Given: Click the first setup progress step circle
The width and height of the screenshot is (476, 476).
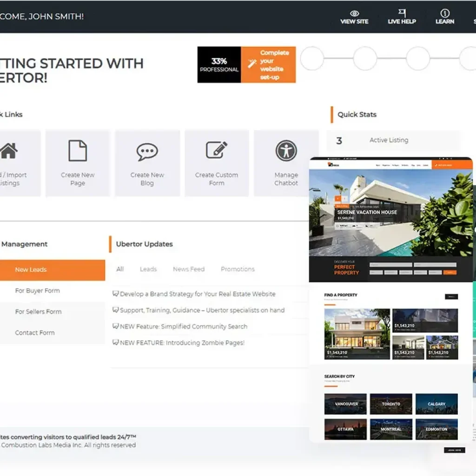Looking at the screenshot, I should pos(312,59).
